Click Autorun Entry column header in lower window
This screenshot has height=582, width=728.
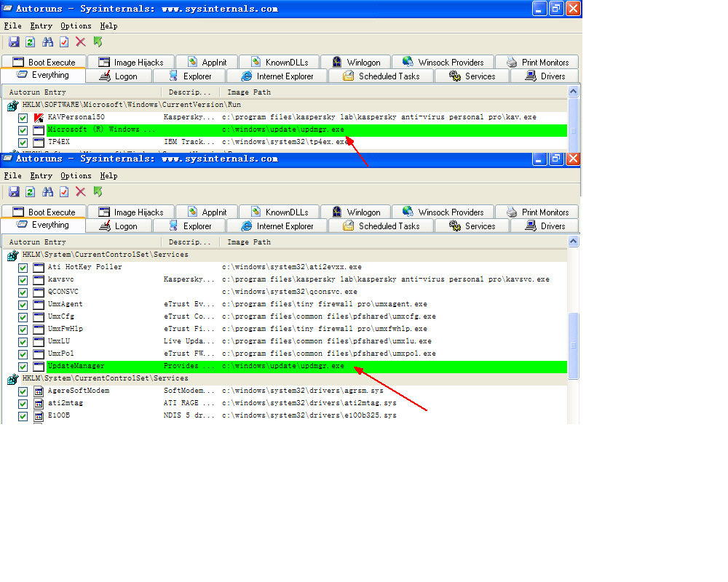(83, 242)
